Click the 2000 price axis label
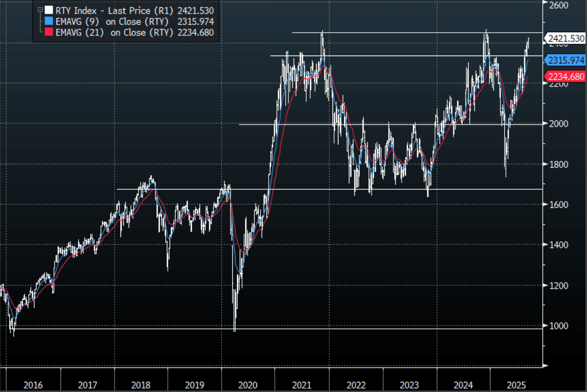The width and height of the screenshot is (587, 392). click(559, 124)
